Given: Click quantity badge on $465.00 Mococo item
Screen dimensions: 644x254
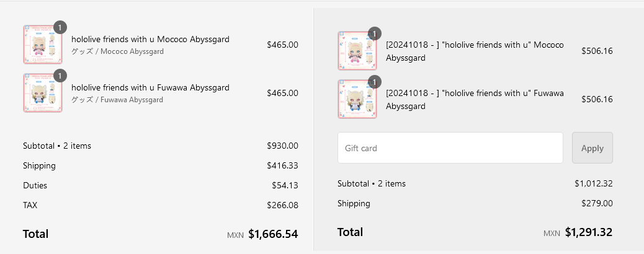Looking at the screenshot, I should (60, 27).
